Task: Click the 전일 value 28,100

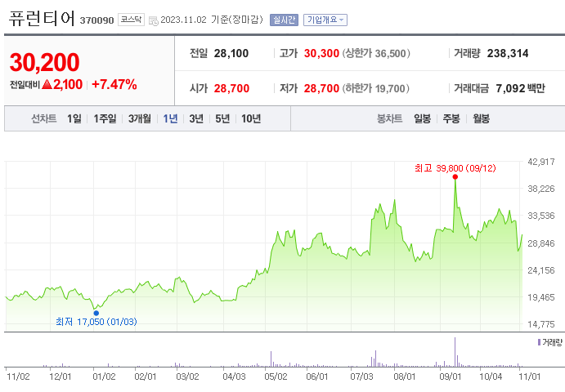Action: click(x=231, y=53)
